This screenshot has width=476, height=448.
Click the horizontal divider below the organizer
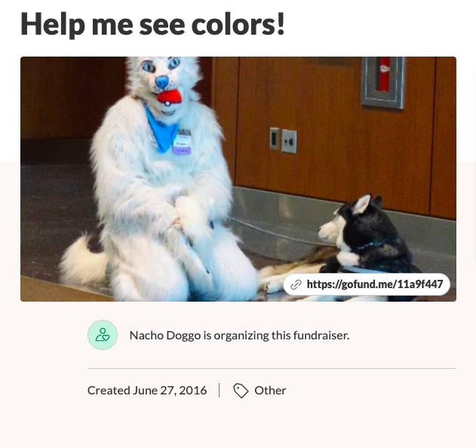pos(272,369)
